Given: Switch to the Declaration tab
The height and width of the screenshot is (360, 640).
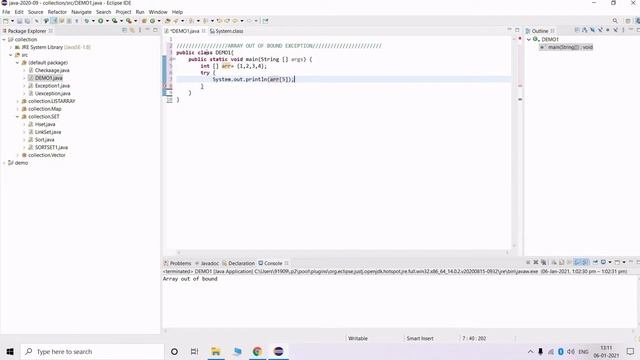Looking at the screenshot, I should click(238, 263).
